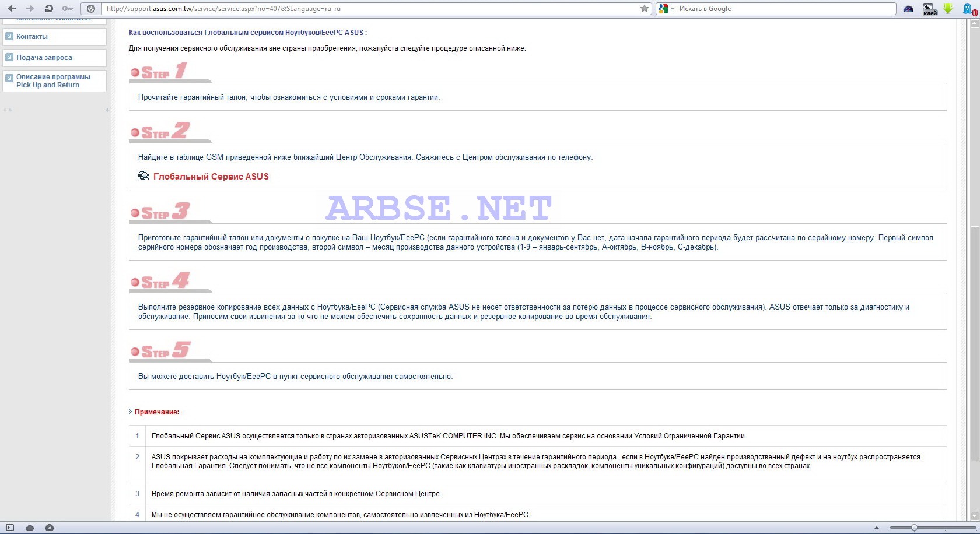Viewport: 980px width, 534px height.
Task: Bookmark page with the star icon
Action: tap(645, 9)
